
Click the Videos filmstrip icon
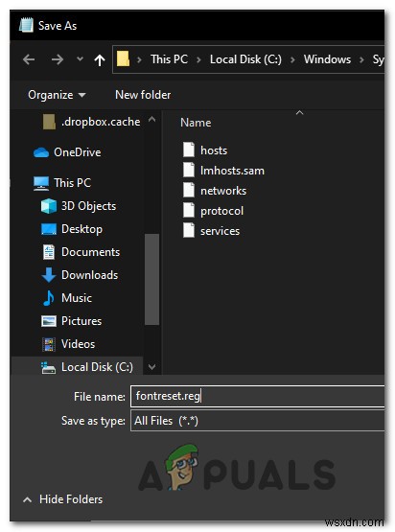[49, 344]
